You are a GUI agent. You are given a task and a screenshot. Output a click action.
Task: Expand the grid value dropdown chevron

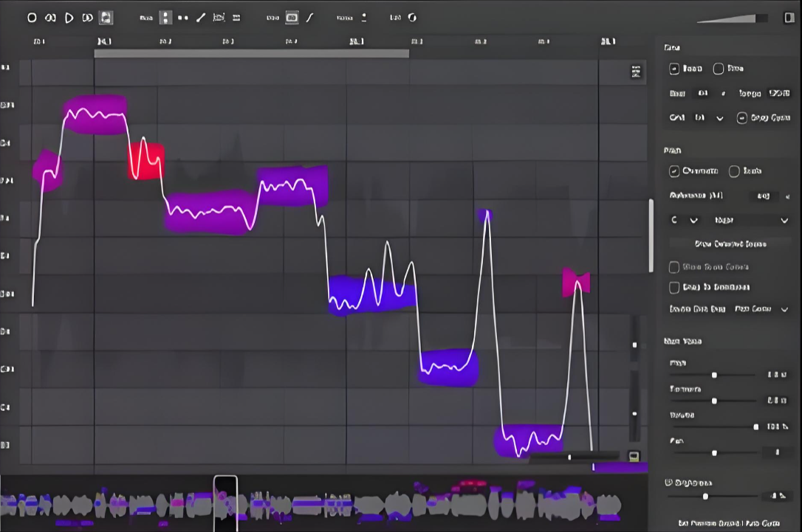(x=719, y=118)
